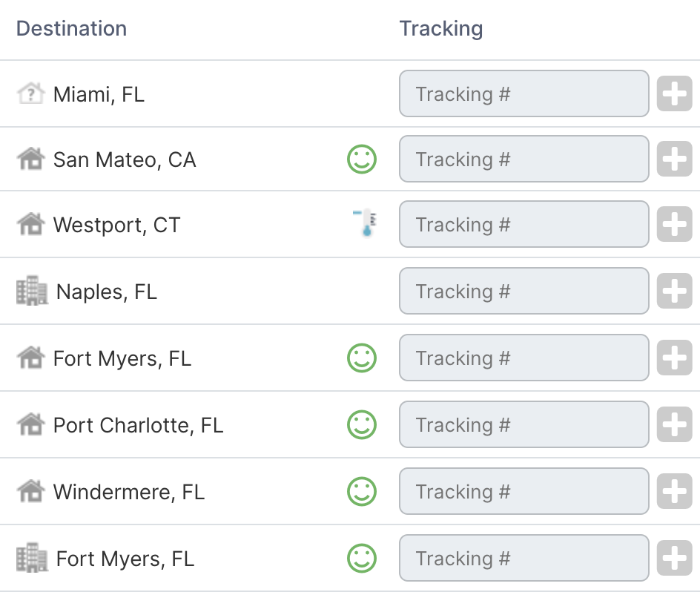Click the Tracking # field for Port Charlotte
Image resolution: width=700 pixels, height=592 pixels.
pos(524,425)
